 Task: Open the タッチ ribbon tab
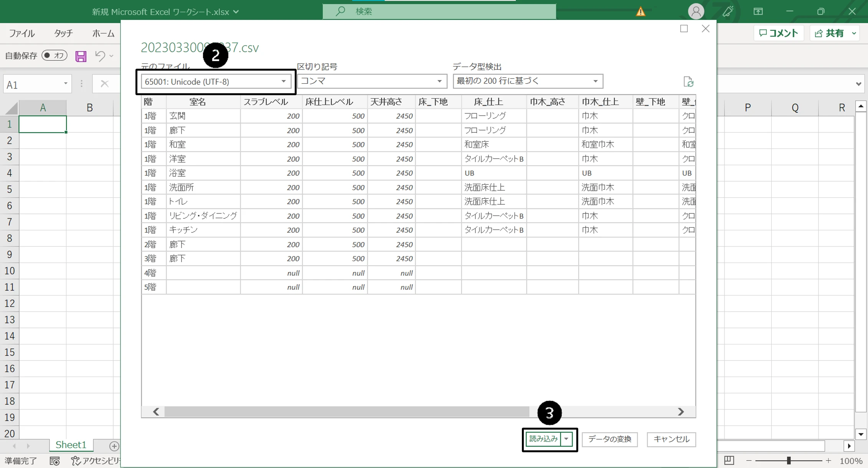(x=63, y=33)
